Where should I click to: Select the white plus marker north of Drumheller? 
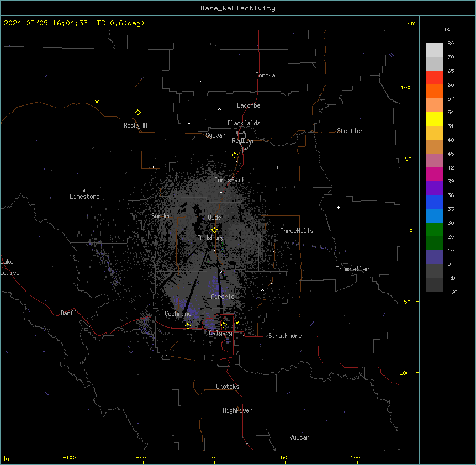(338, 207)
